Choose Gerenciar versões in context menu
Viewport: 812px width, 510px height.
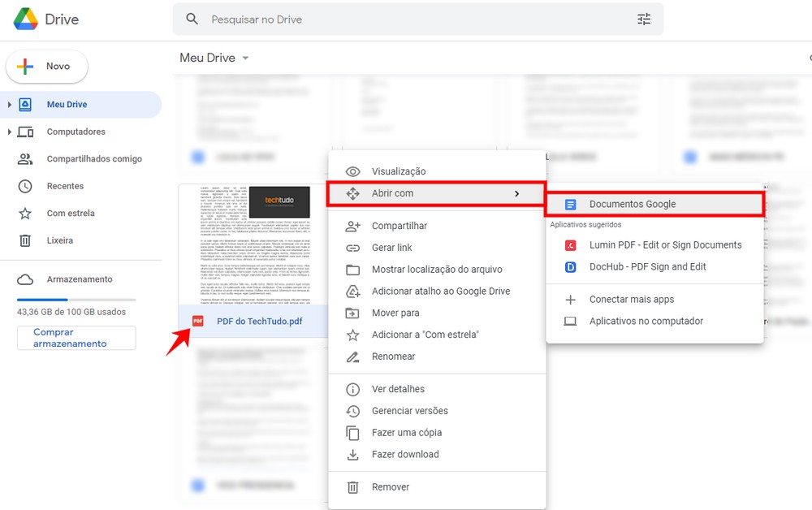(x=437, y=411)
